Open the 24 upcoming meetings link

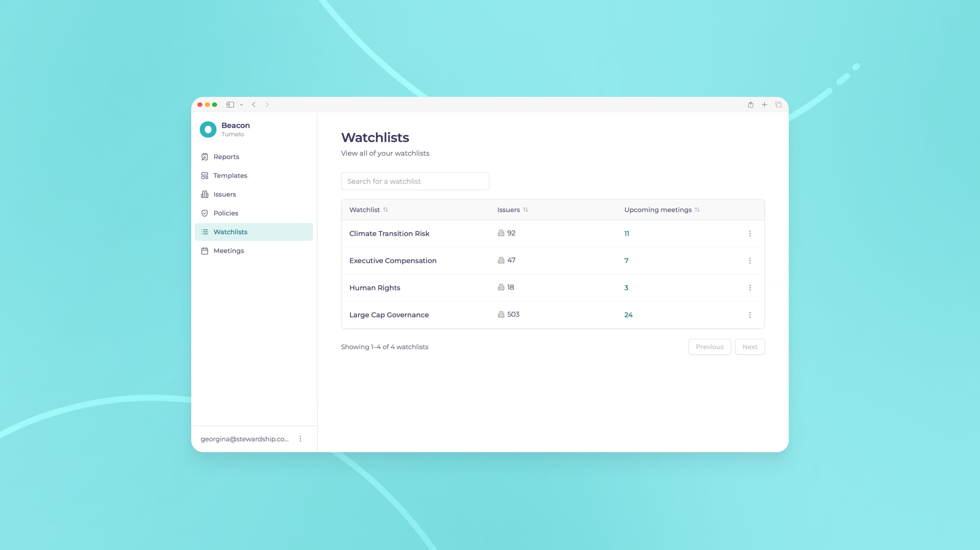(x=628, y=315)
